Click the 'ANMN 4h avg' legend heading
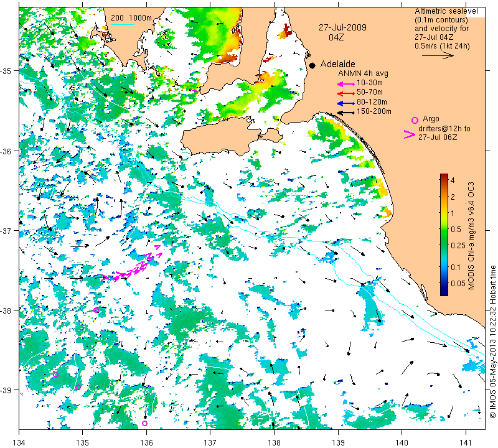498x448 pixels. (x=363, y=73)
